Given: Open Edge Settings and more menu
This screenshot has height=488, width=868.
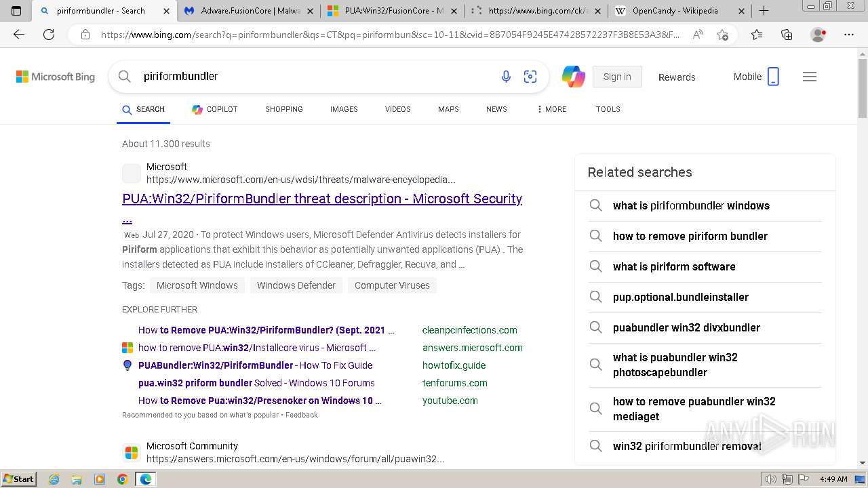Looking at the screenshot, I should (849, 35).
